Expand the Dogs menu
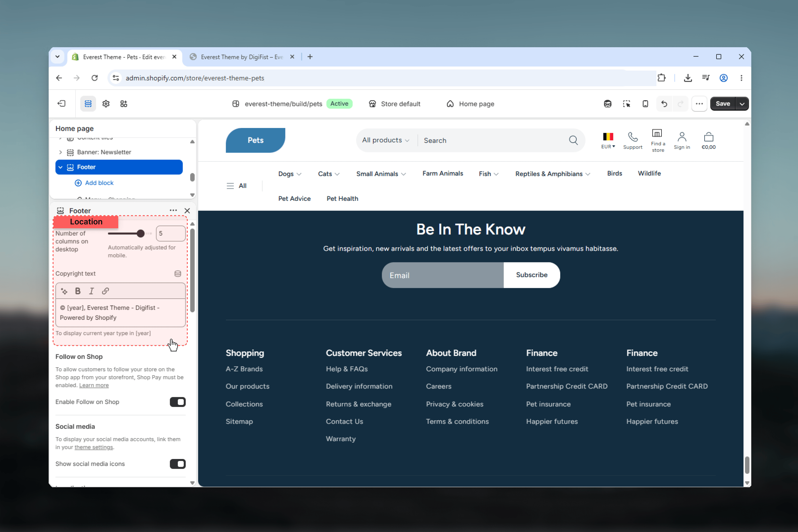This screenshot has width=798, height=532. (x=290, y=174)
